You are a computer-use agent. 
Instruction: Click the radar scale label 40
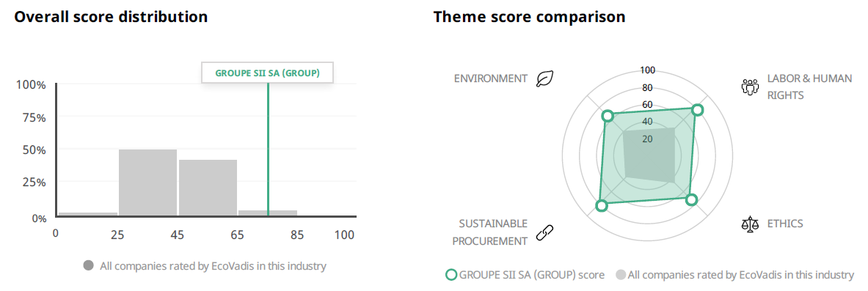pyautogui.click(x=647, y=122)
